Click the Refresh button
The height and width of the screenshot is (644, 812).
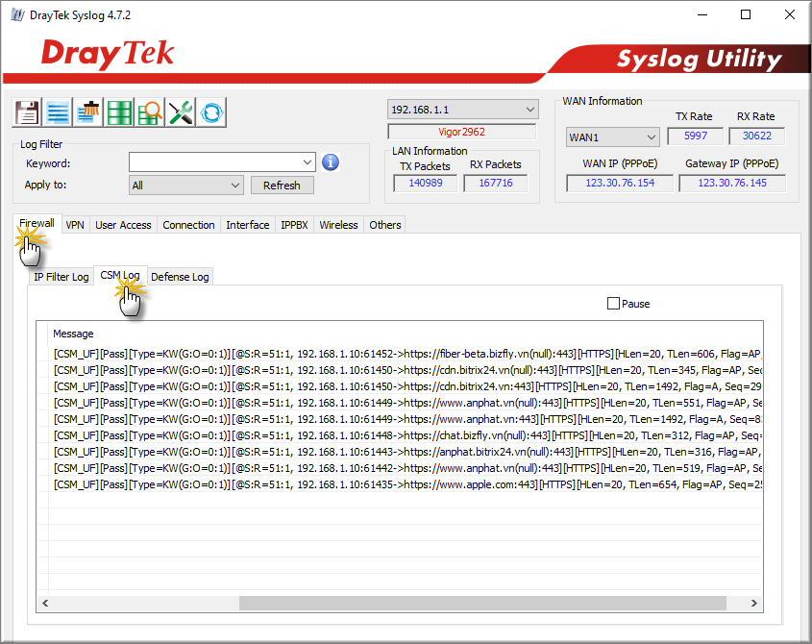(x=283, y=185)
